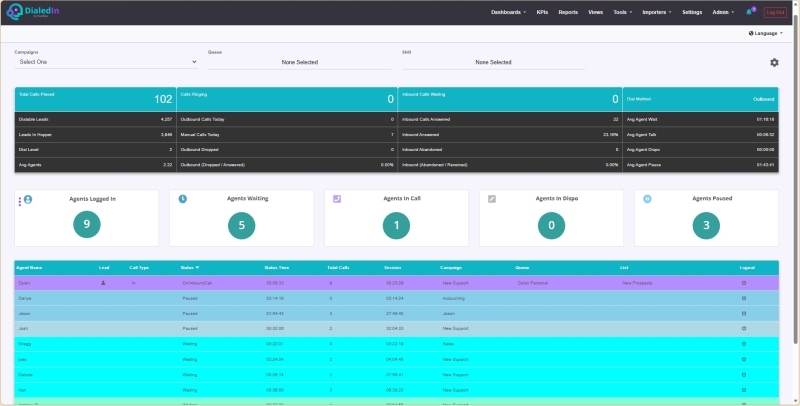Viewport: 800px width, 406px height.
Task: Log out agent Danya via row icon
Action: [x=744, y=298]
